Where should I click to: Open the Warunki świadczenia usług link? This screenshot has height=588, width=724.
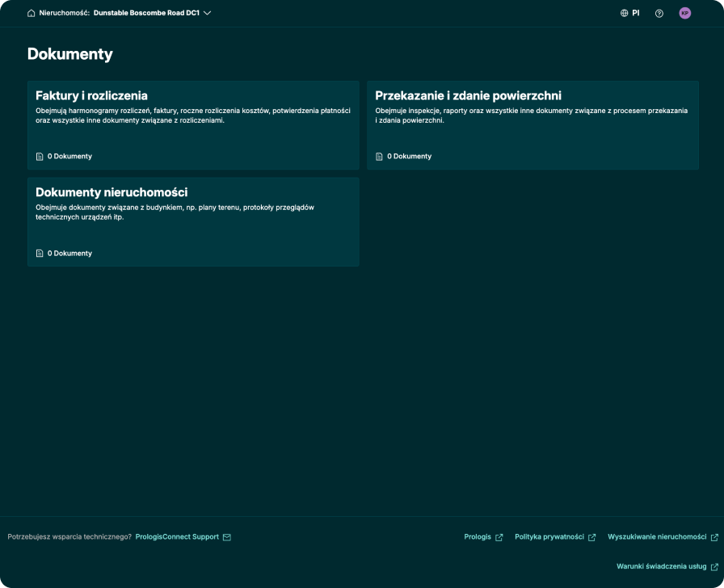point(662,566)
